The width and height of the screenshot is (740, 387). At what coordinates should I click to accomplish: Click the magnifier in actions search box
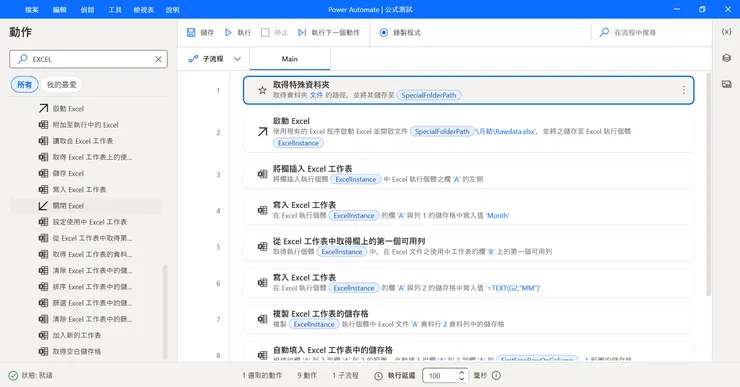[22, 59]
